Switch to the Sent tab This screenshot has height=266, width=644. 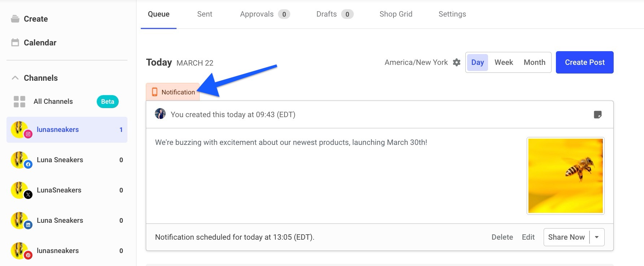pyautogui.click(x=205, y=14)
